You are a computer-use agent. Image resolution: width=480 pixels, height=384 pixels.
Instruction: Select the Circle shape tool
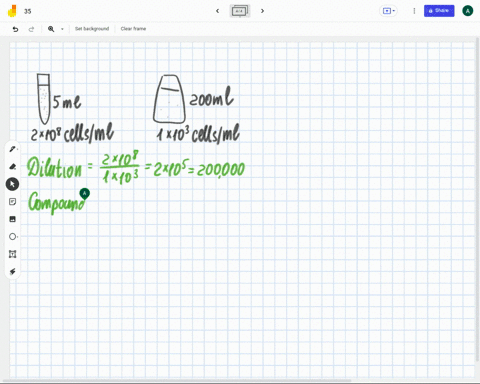(12, 237)
